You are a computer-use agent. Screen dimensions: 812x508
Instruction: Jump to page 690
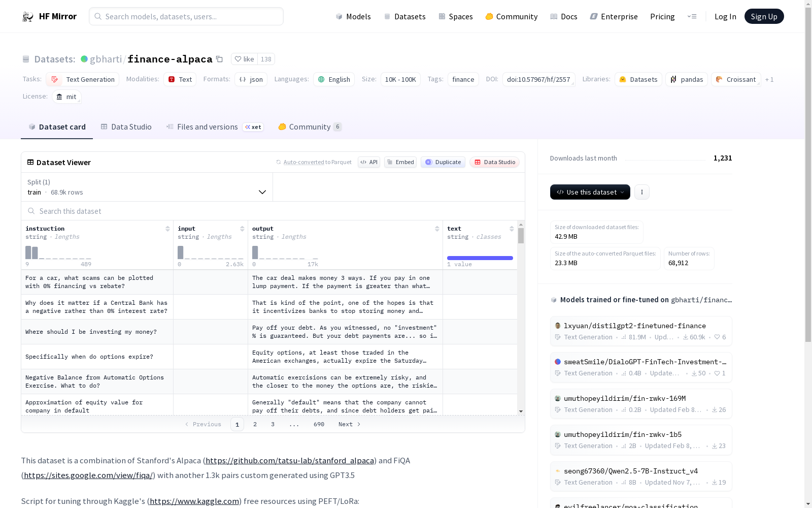(x=319, y=424)
